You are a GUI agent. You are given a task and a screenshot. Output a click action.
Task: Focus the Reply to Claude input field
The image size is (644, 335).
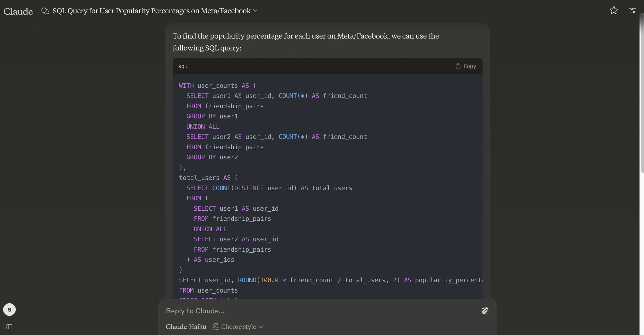(x=319, y=311)
